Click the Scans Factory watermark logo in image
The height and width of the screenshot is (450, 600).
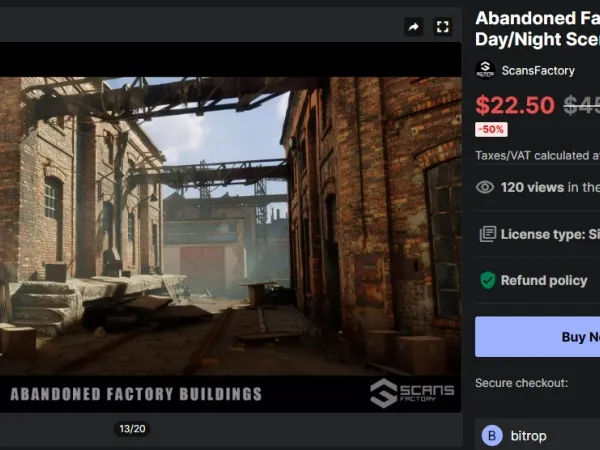(412, 393)
